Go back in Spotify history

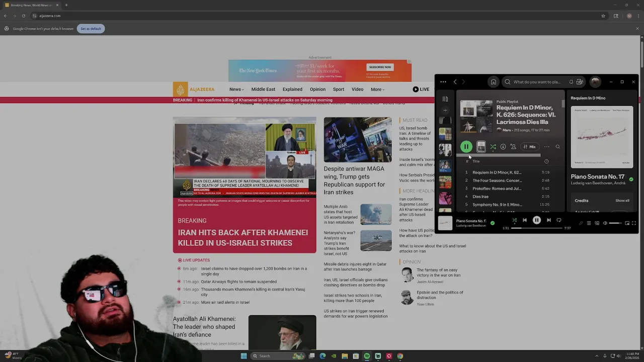455,82
